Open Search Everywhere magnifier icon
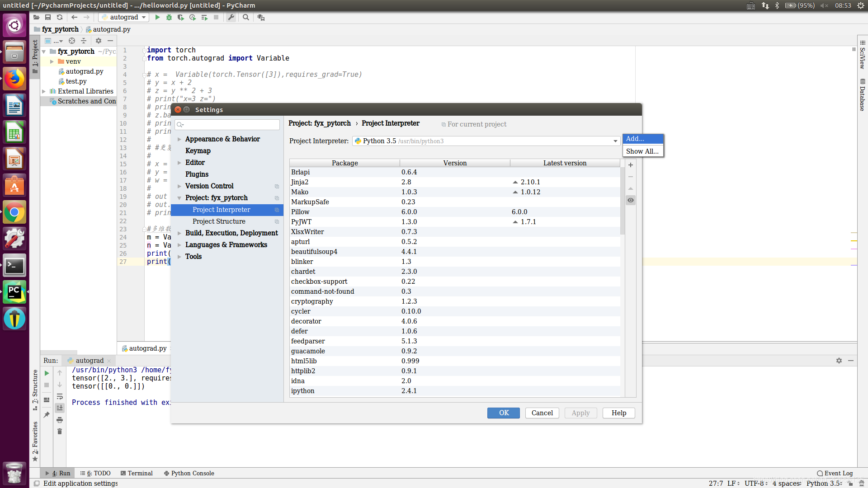 [246, 17]
